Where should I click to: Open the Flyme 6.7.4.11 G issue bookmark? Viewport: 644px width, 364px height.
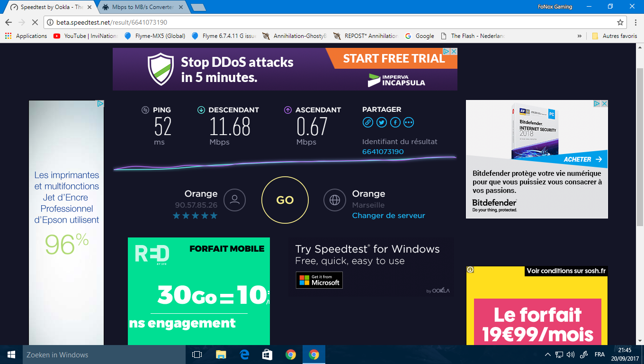[224, 36]
